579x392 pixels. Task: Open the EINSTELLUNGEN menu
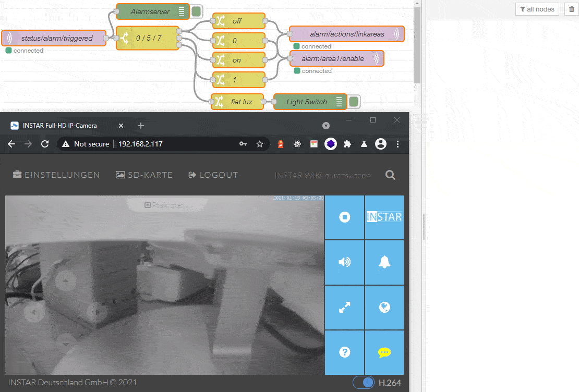(56, 175)
